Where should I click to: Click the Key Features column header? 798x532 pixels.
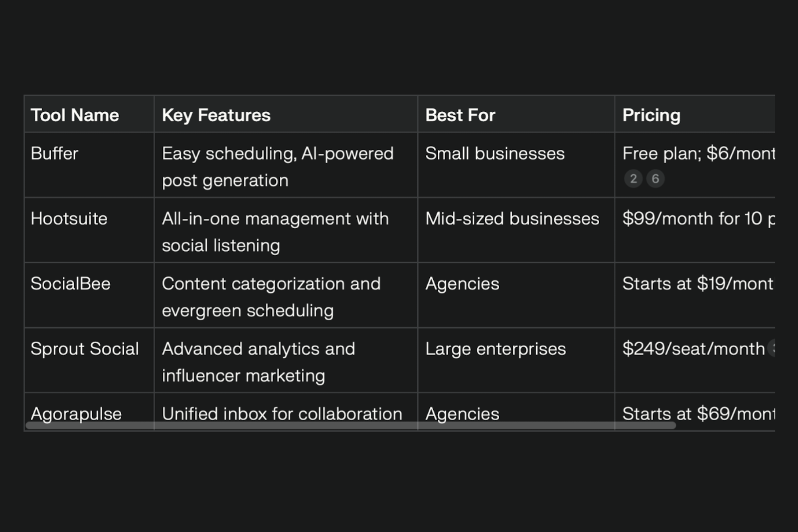click(216, 115)
